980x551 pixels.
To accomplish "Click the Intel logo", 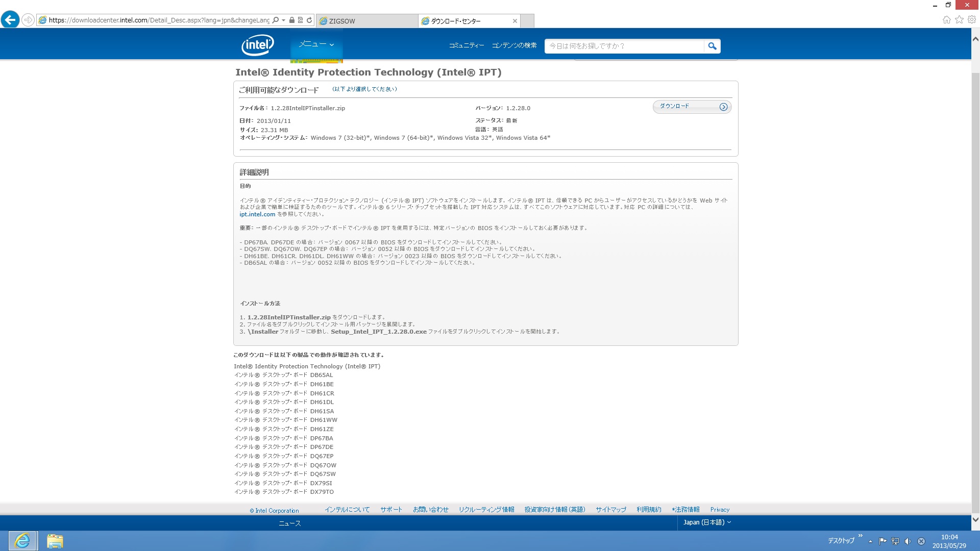I will (x=258, y=45).
